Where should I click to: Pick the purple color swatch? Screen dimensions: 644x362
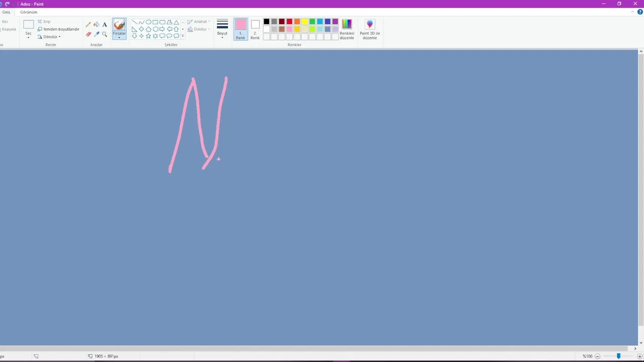335,22
